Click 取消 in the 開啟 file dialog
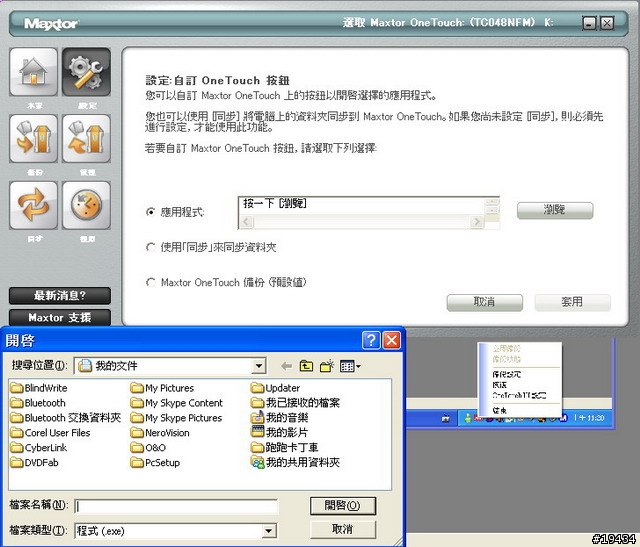 342,529
